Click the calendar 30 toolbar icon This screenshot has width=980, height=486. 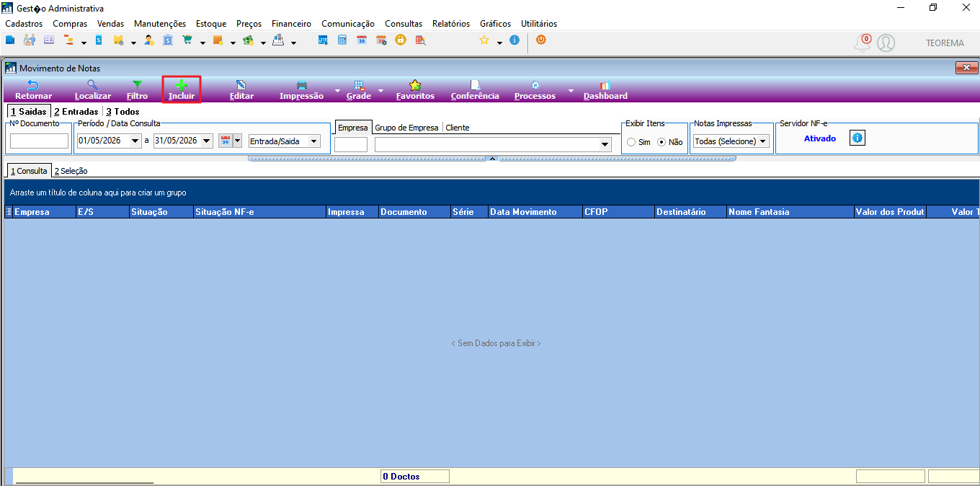362,40
